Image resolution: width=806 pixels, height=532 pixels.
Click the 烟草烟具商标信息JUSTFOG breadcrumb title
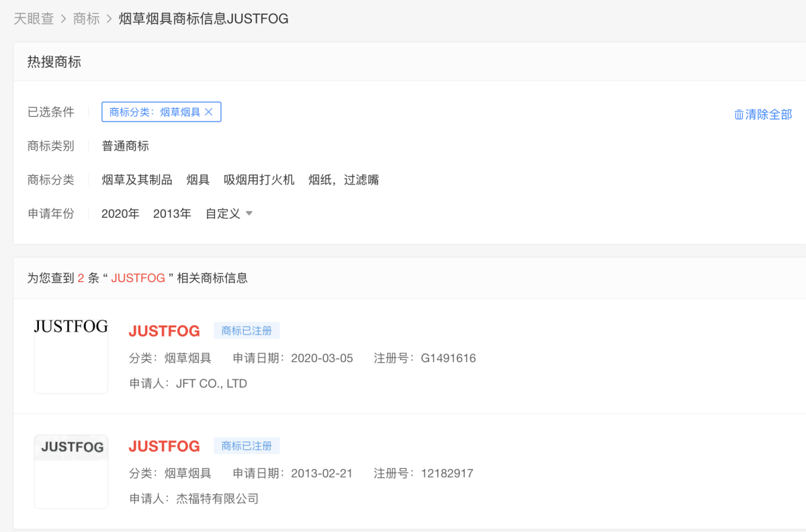coord(204,19)
